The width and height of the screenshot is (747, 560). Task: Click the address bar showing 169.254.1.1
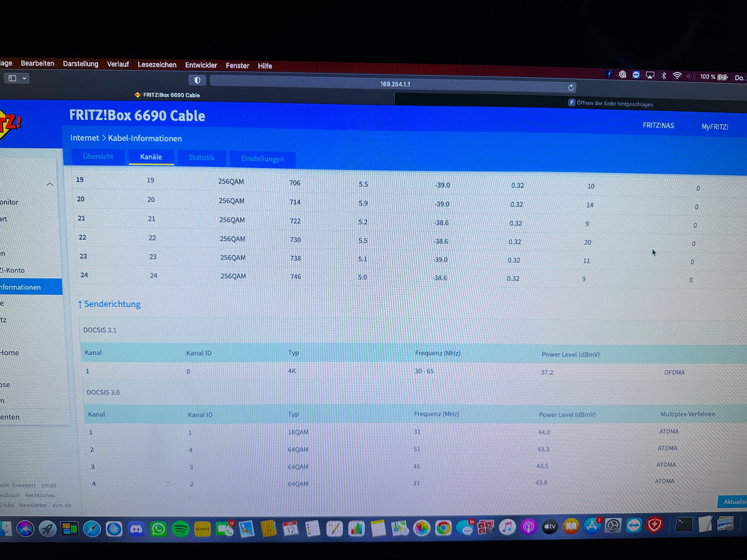tap(395, 84)
